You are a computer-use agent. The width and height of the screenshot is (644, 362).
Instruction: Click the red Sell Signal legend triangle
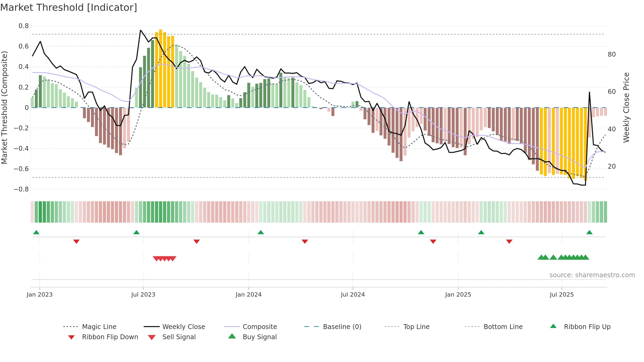pos(152,337)
